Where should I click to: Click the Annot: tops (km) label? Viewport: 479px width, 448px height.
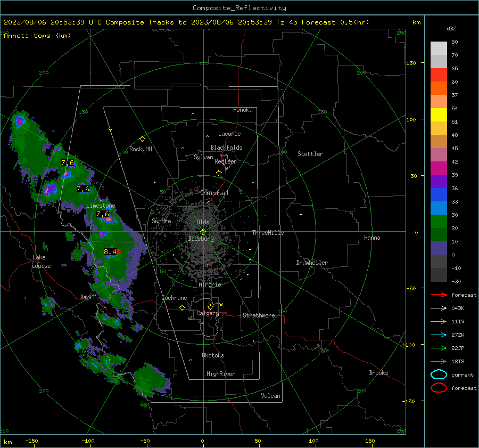(x=37, y=36)
